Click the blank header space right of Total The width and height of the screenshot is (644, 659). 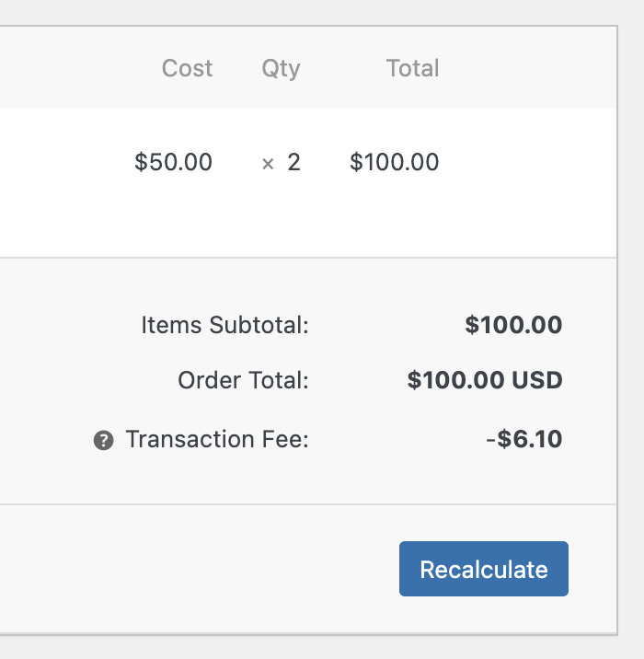(x=534, y=68)
